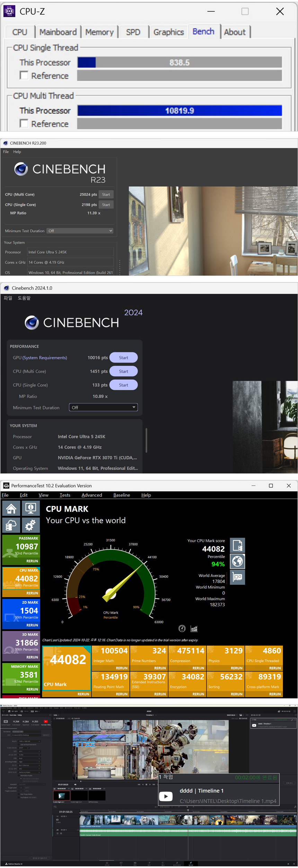Enable Reference checkbox under CPU Multi Thread
This screenshot has height=868, width=298.
pyautogui.click(x=24, y=124)
